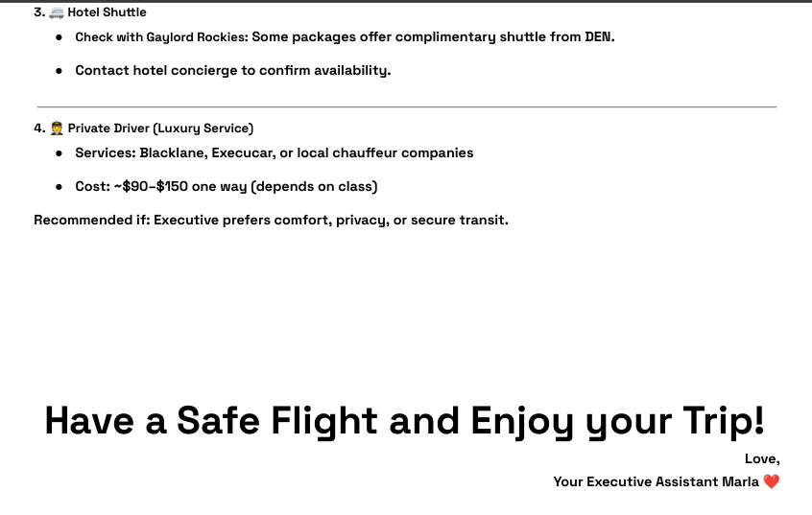Click the "Private Driver (Luxury Service)" heading
The width and height of the screenshot is (812, 515).
[x=160, y=128]
